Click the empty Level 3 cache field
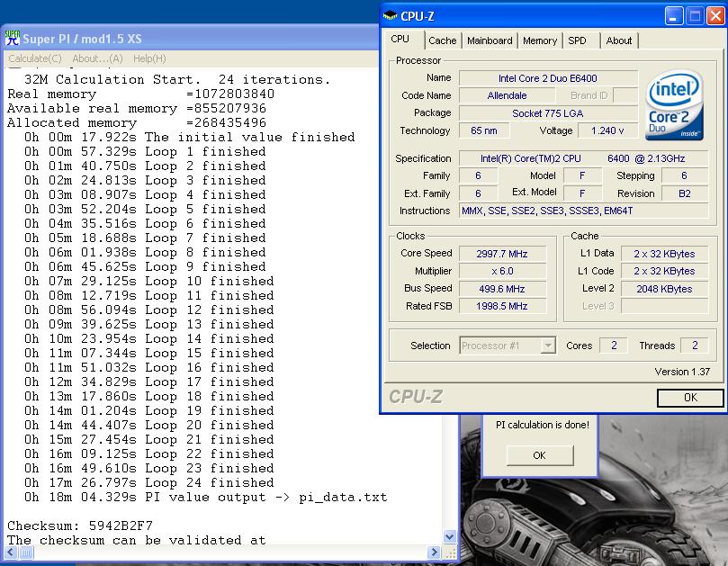This screenshot has height=566, width=728. click(664, 306)
